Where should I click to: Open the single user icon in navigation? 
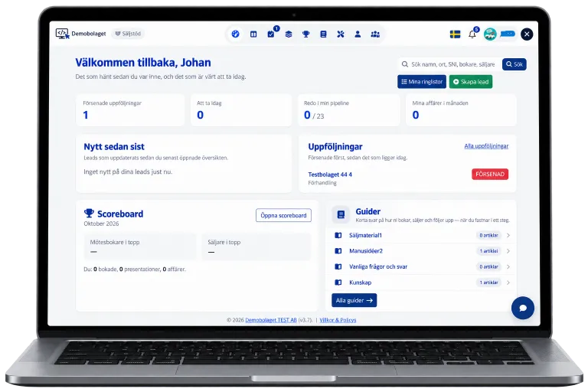[358, 34]
